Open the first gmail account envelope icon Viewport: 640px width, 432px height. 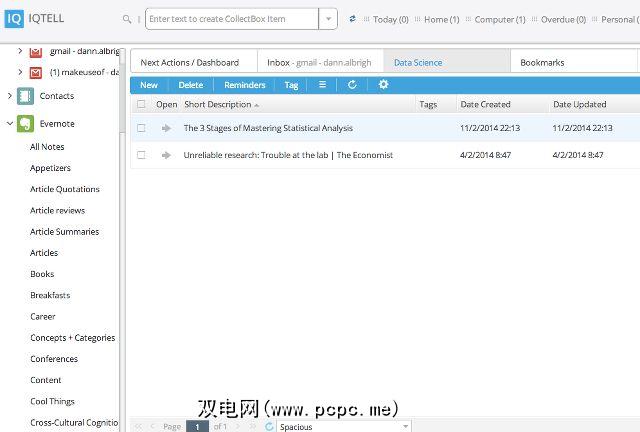coord(36,51)
